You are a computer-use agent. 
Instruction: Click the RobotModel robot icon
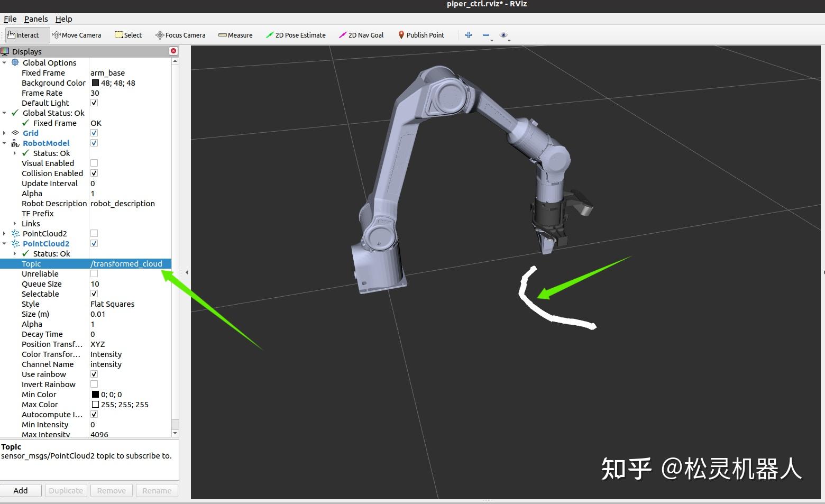(x=15, y=143)
